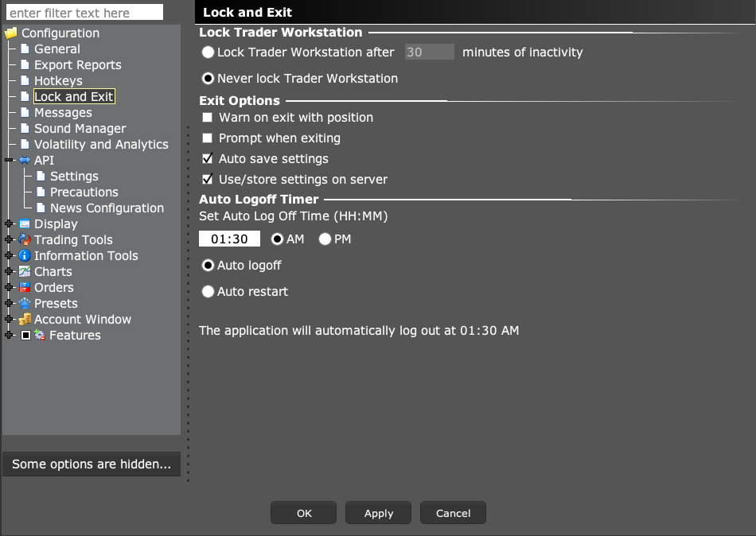The height and width of the screenshot is (536, 756).
Task: Click the Trading Tools icon
Action: [25, 239]
